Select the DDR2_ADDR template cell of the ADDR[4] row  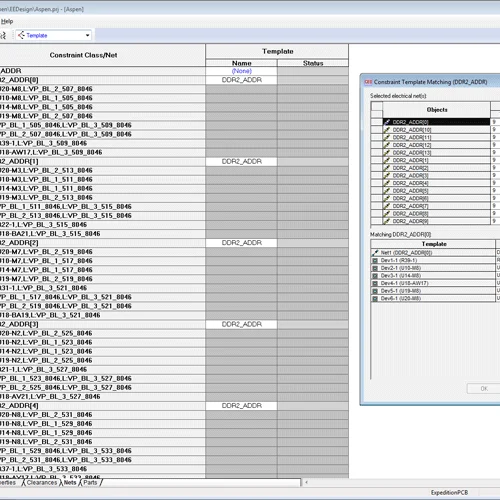(x=242, y=406)
